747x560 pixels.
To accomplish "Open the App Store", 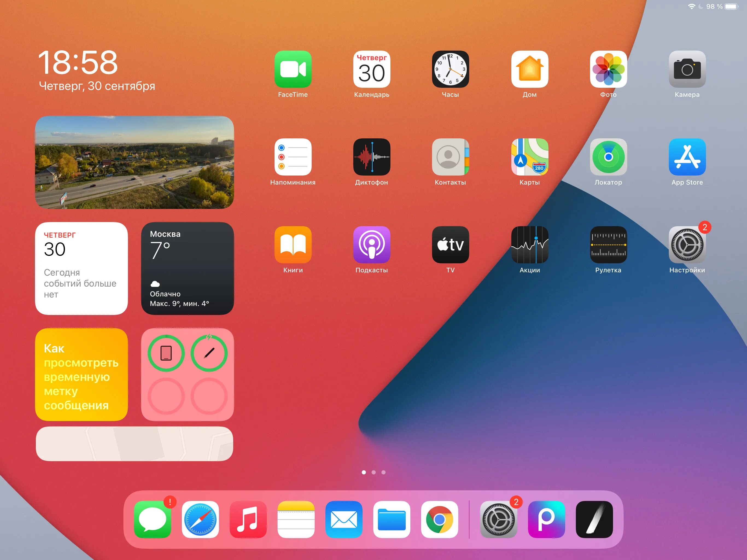I will click(687, 157).
